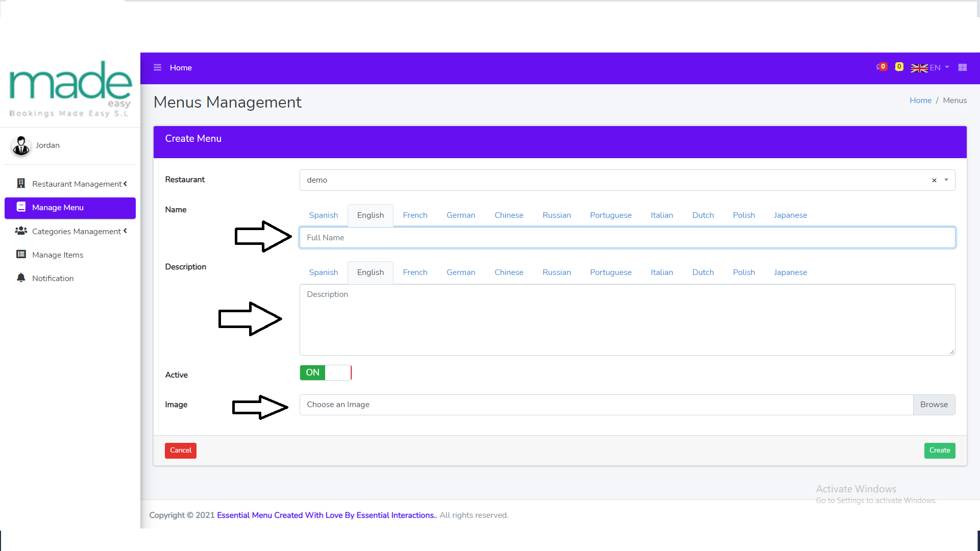Click the Categories Management users icon
Image resolution: width=980 pixels, height=551 pixels.
(x=21, y=231)
